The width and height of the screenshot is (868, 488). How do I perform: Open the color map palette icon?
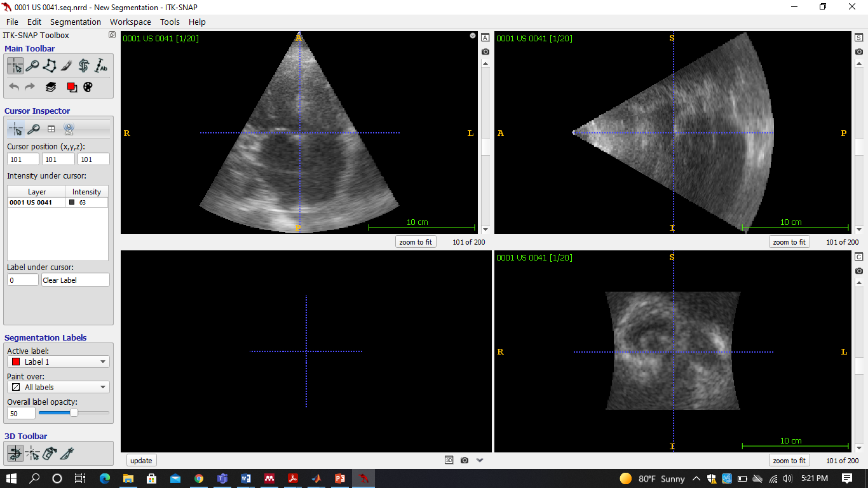pyautogui.click(x=88, y=87)
